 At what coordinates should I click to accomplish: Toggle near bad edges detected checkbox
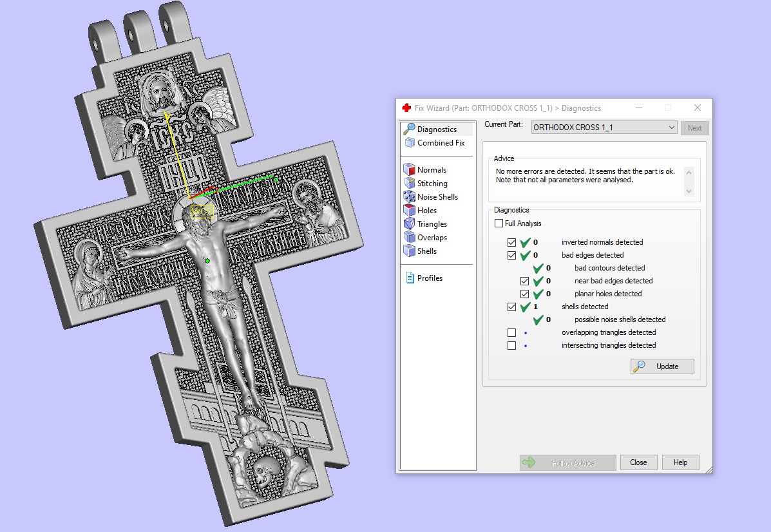[x=524, y=281]
